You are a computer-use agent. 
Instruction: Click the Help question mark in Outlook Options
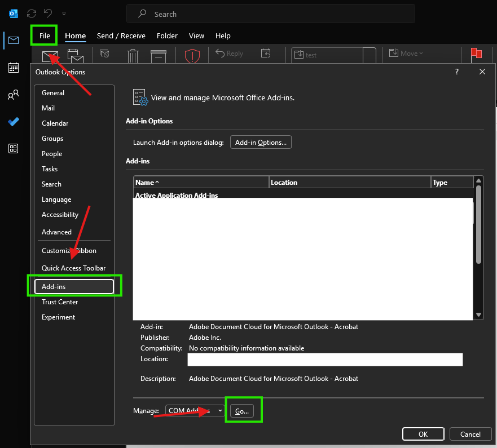(x=457, y=72)
